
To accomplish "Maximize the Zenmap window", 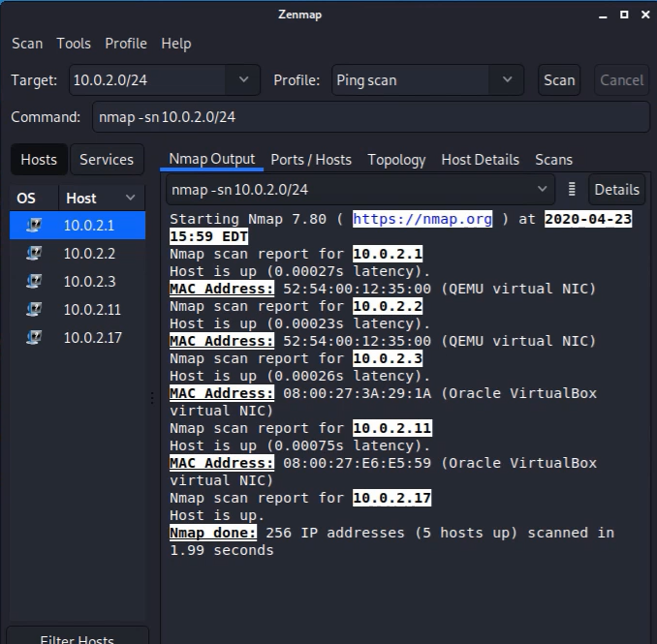I will (624, 15).
